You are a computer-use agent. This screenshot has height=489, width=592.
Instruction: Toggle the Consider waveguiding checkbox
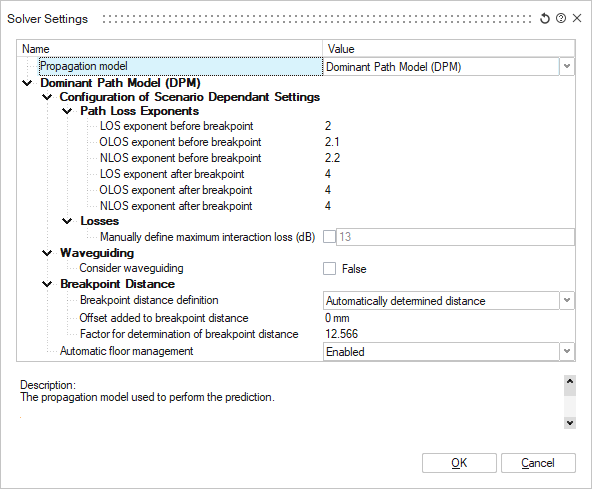click(x=329, y=269)
